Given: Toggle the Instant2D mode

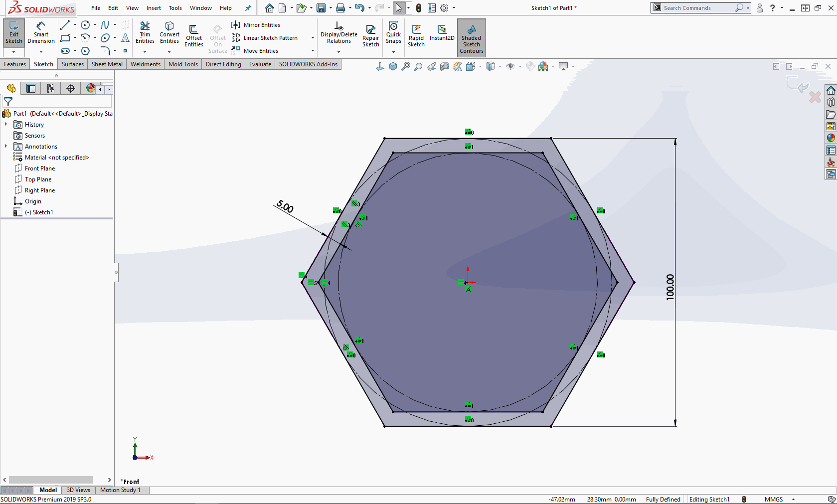Looking at the screenshot, I should pyautogui.click(x=442, y=33).
